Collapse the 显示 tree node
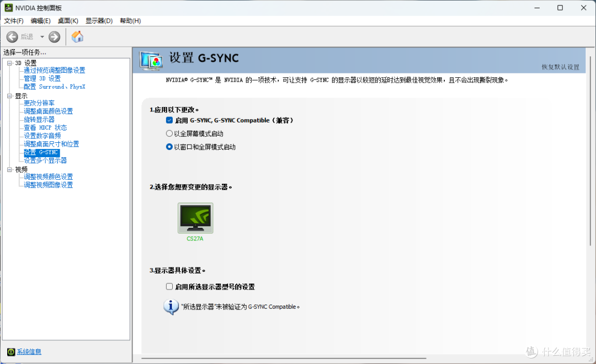Screen dimensions: 596x364 point(10,96)
